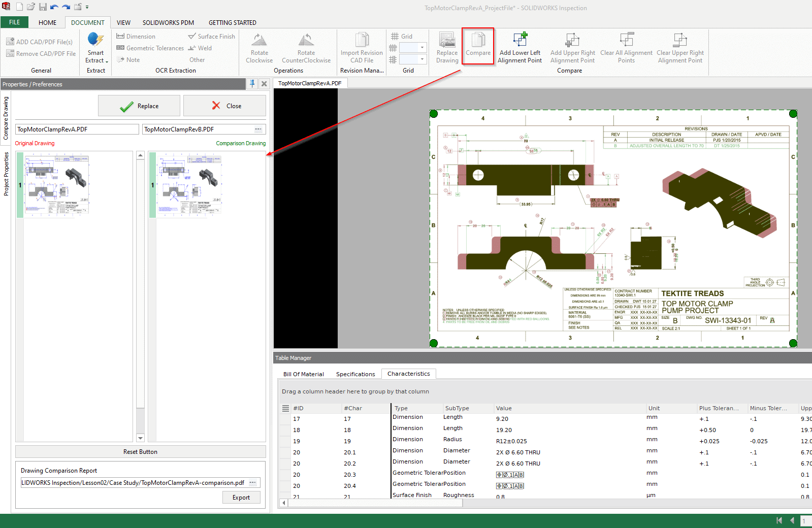Click the Open folder icon in quick access toolbar
This screenshot has height=528, width=812.
click(31, 7)
